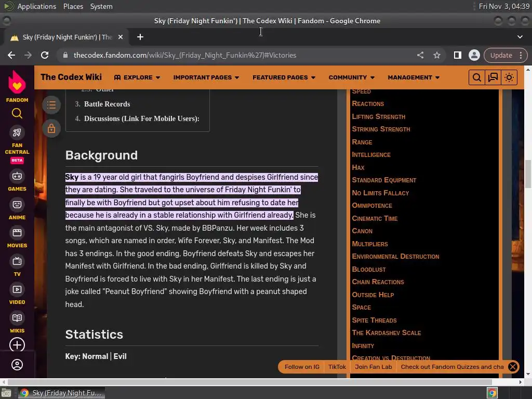Toggle Chrome side panel icon
The height and width of the screenshot is (399, 532).
pos(457,55)
